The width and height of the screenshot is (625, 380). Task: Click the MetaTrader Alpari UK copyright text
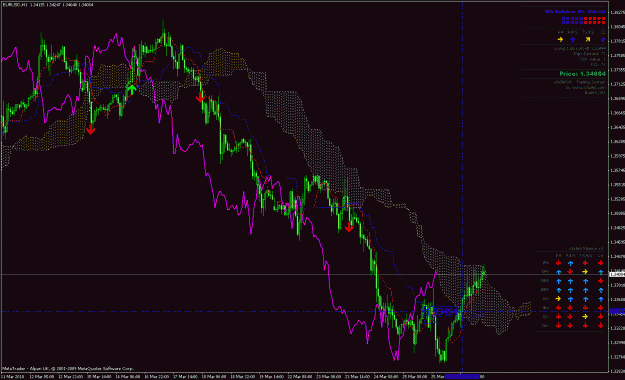(68, 368)
